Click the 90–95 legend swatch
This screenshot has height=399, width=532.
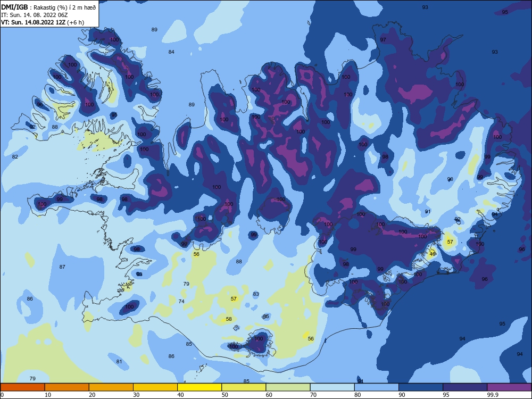click(421, 387)
